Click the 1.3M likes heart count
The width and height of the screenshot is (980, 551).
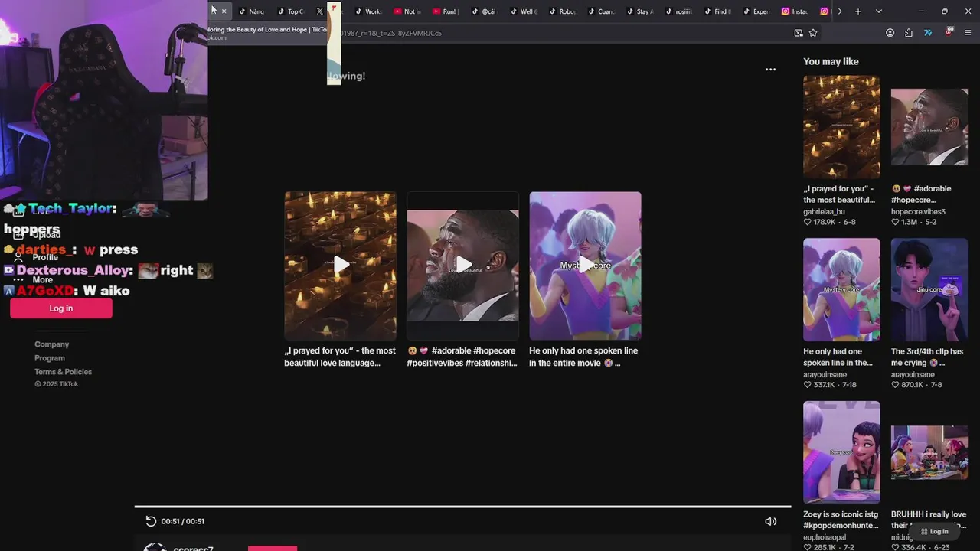coord(904,222)
